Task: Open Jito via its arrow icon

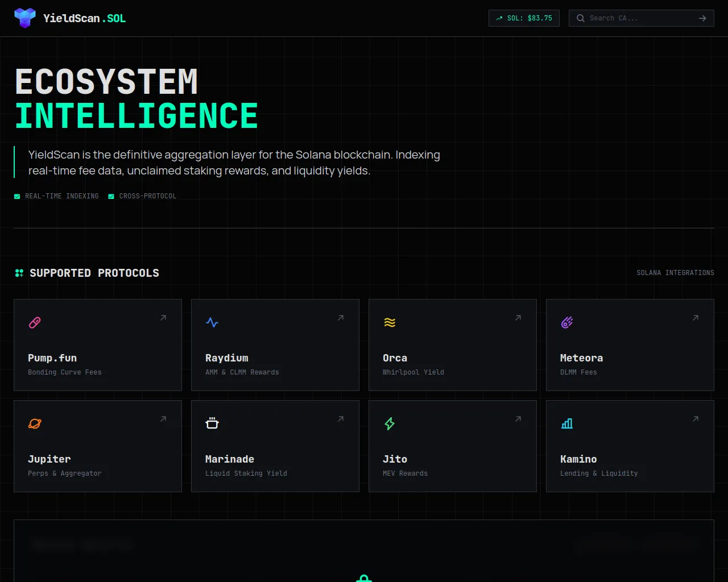Action: 518,419
